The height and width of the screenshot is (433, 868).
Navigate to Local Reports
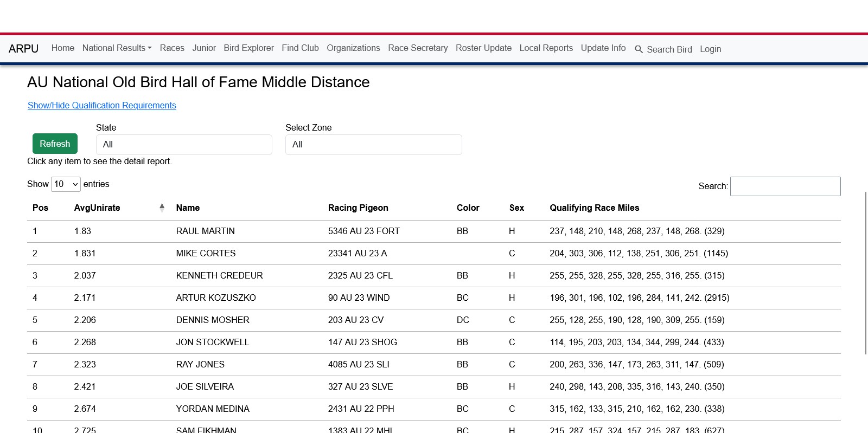(x=546, y=48)
